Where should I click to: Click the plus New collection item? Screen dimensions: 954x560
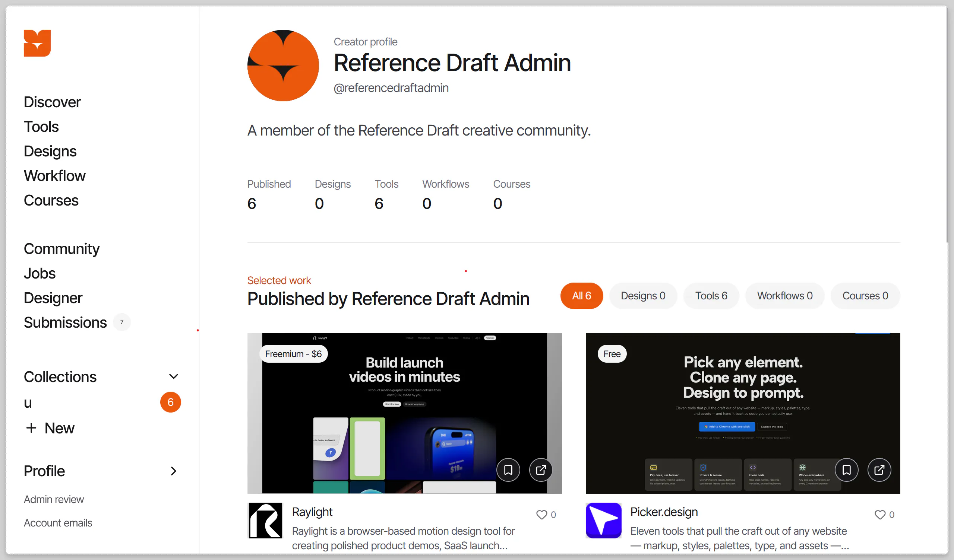pos(50,428)
